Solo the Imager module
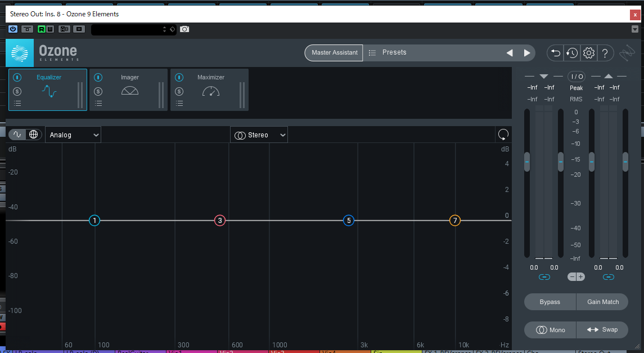This screenshot has height=353, width=644. point(98,91)
